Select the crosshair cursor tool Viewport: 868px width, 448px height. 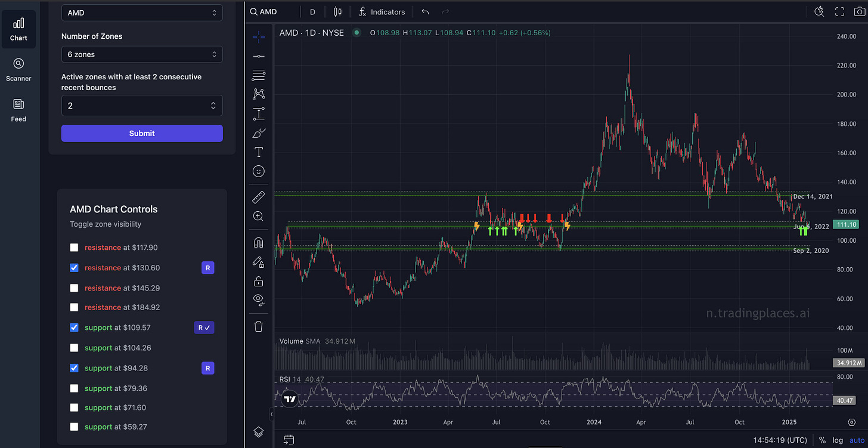(259, 36)
